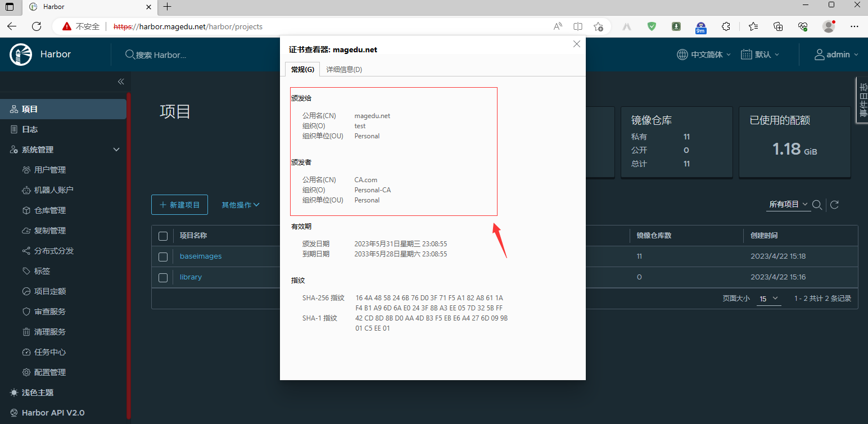Open the 事件日志 side panel tab
The width and height of the screenshot is (868, 424).
pos(862,100)
